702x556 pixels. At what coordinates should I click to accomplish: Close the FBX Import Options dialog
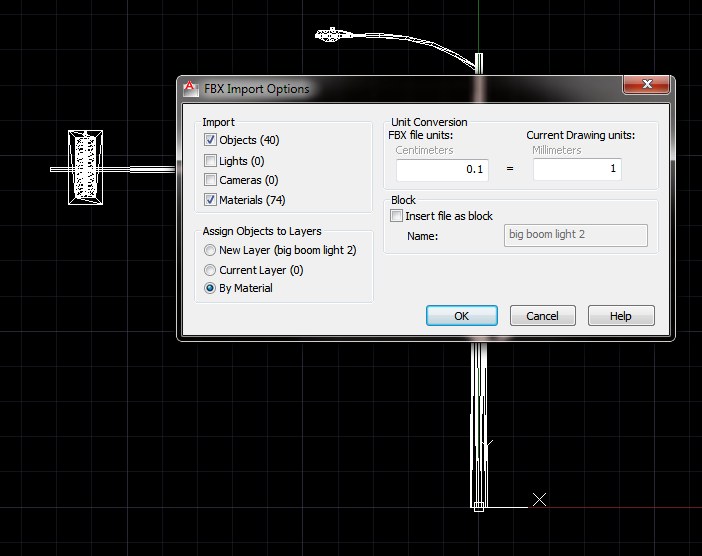tap(646, 84)
